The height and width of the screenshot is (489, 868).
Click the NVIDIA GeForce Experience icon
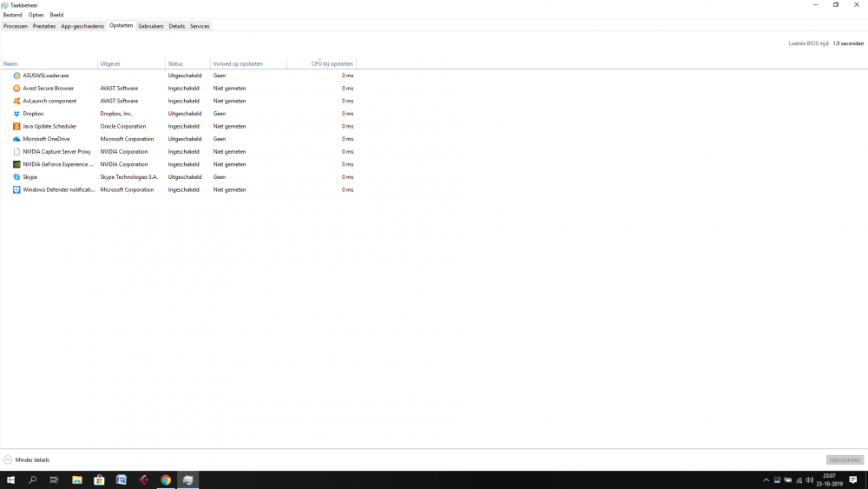point(16,164)
